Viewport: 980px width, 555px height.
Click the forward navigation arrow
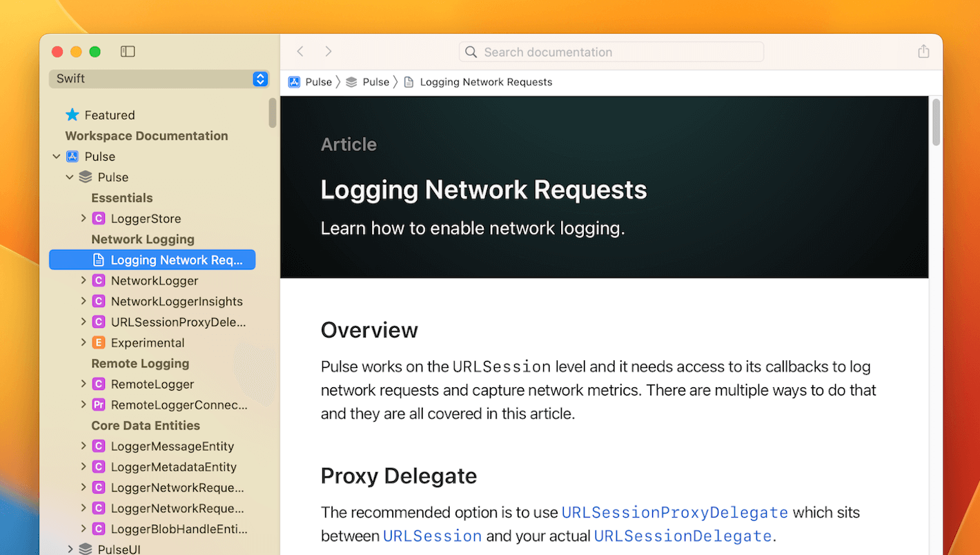coord(329,52)
